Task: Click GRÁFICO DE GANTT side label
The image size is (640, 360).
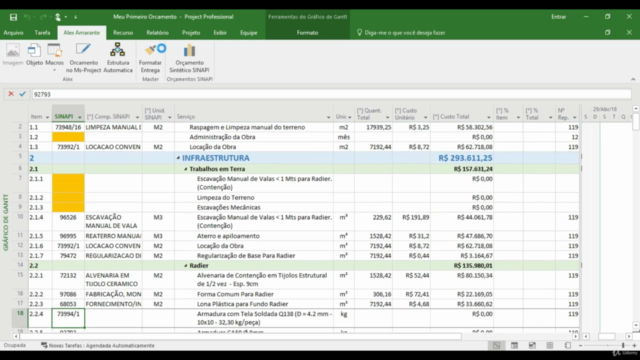Action: (x=6, y=222)
